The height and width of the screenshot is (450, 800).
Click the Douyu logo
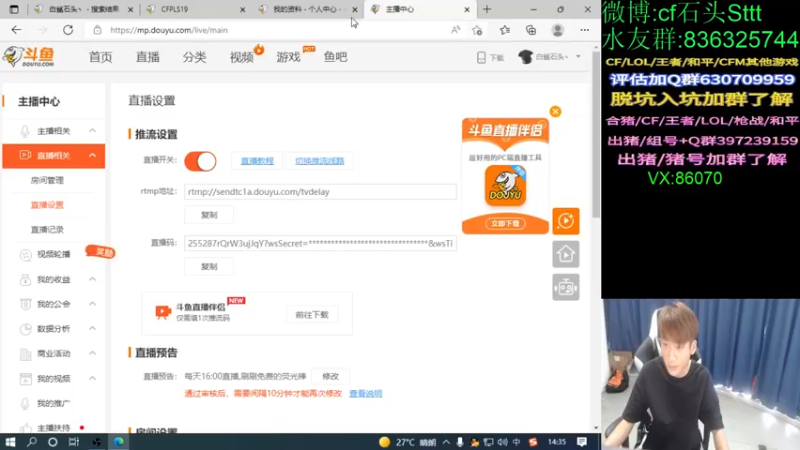29,57
